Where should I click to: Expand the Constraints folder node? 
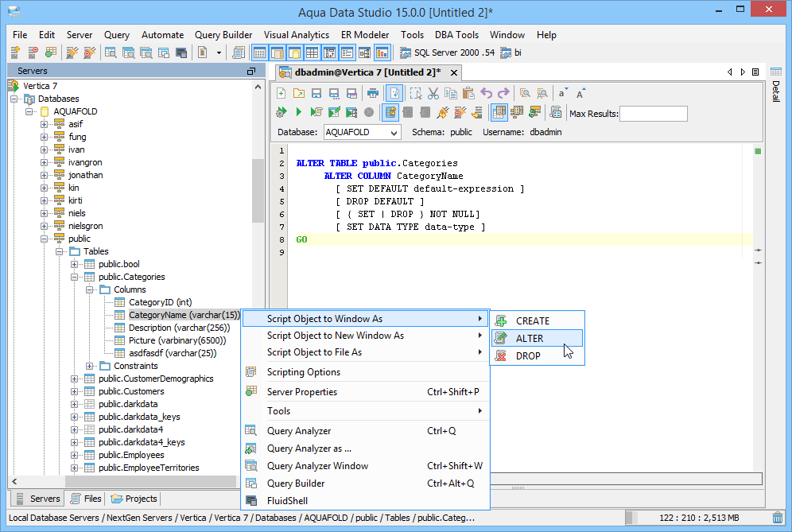tap(89, 367)
